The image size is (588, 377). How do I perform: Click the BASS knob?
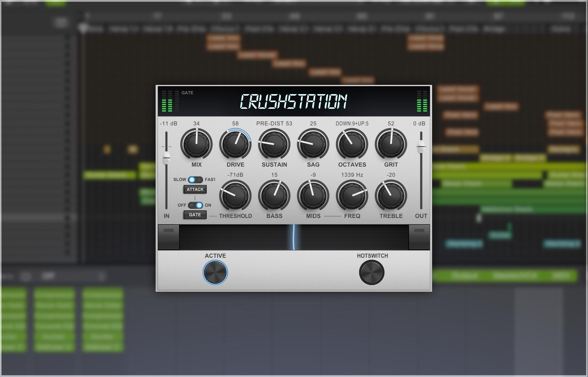pos(274,196)
